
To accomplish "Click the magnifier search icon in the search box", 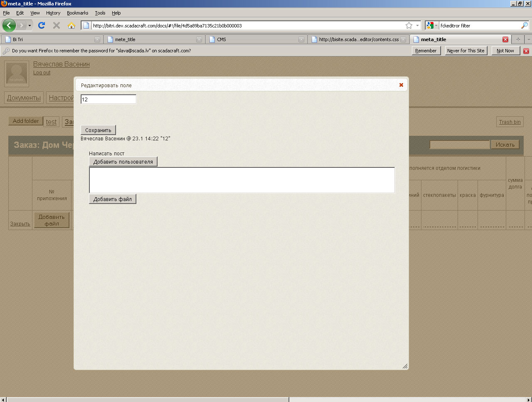I will (524, 25).
